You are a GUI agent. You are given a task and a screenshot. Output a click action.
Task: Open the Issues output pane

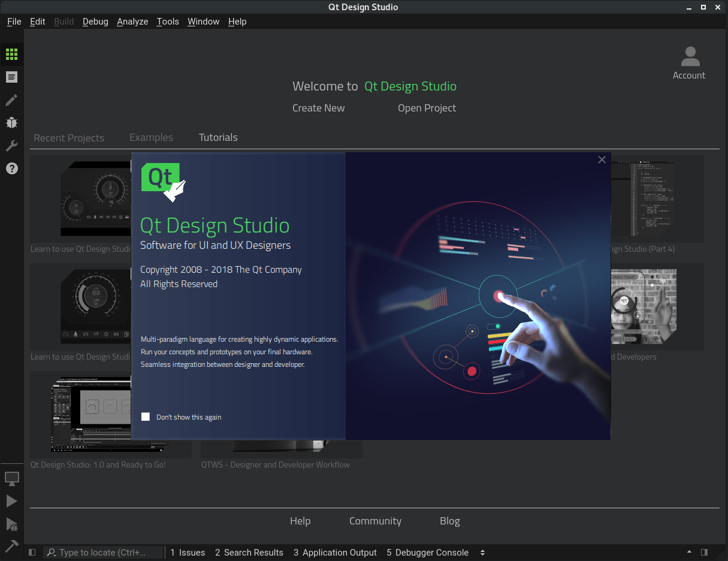pyautogui.click(x=188, y=553)
